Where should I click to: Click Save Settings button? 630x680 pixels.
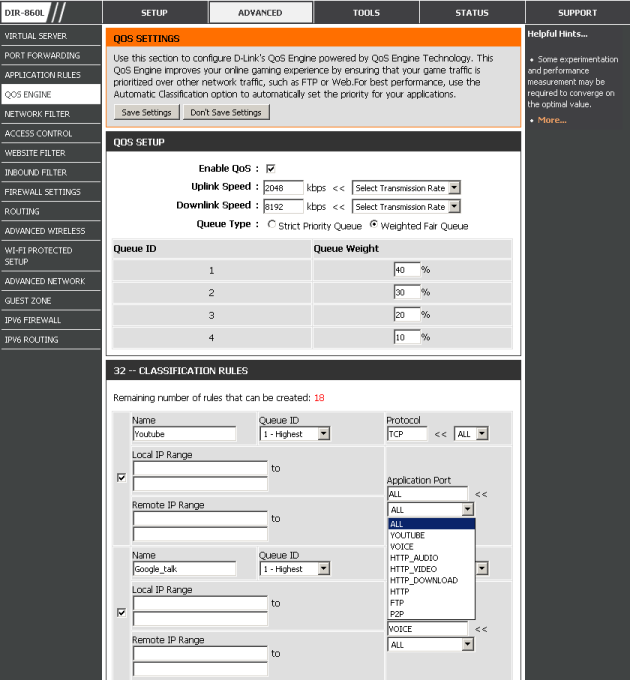click(x=147, y=112)
